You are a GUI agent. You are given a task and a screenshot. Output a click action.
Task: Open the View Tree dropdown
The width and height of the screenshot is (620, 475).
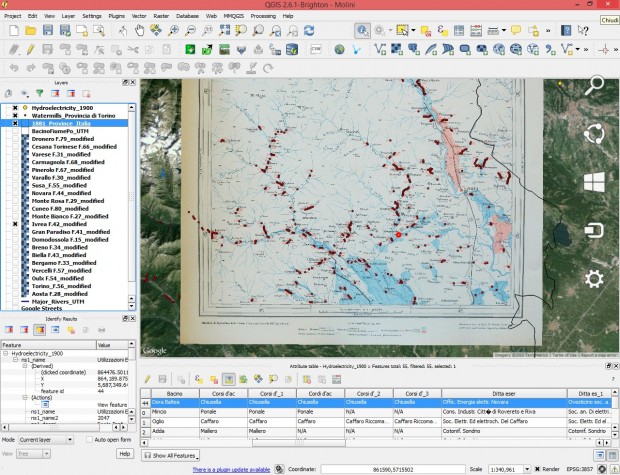pyautogui.click(x=33, y=454)
